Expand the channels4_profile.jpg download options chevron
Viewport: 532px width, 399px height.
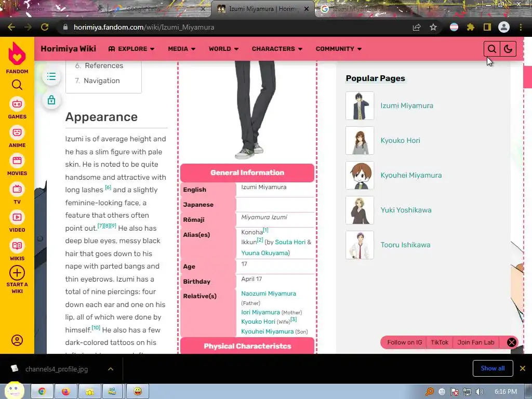pos(111,369)
